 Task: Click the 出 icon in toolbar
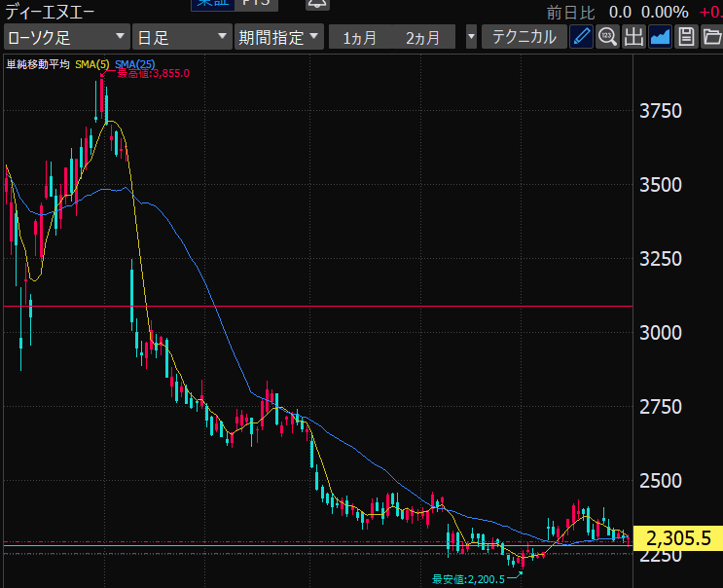pos(633,38)
